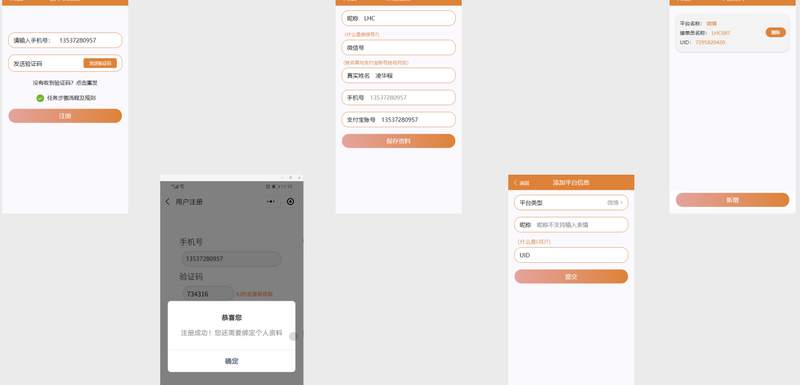Click the green checkmark agreement icon
Viewport: 800px width, 385px height.
point(40,98)
